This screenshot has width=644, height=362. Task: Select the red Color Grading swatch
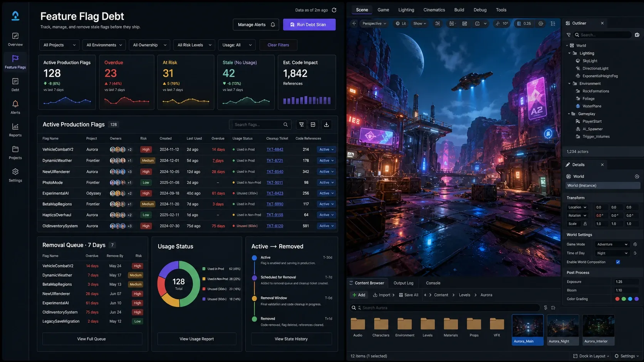617,299
